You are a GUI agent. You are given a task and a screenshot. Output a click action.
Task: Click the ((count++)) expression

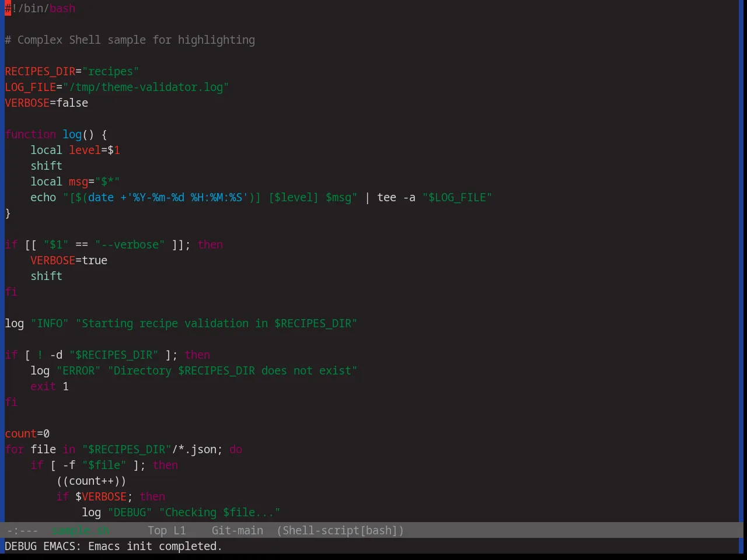92,481
